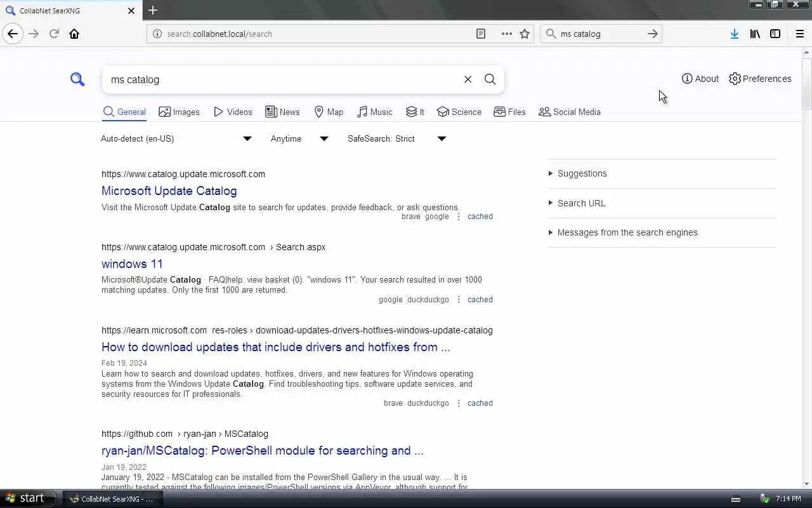
Task: Click the page vertical scrollbar thumb
Action: click(806, 84)
